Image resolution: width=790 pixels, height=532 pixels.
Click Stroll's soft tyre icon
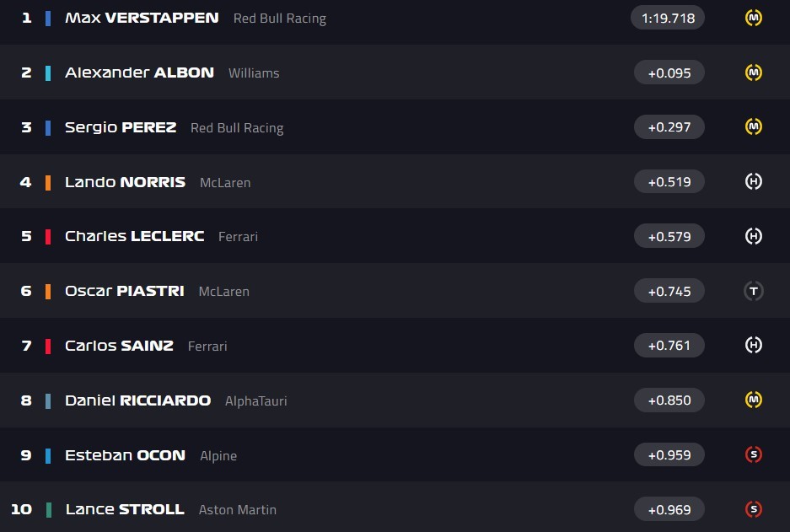click(754, 509)
